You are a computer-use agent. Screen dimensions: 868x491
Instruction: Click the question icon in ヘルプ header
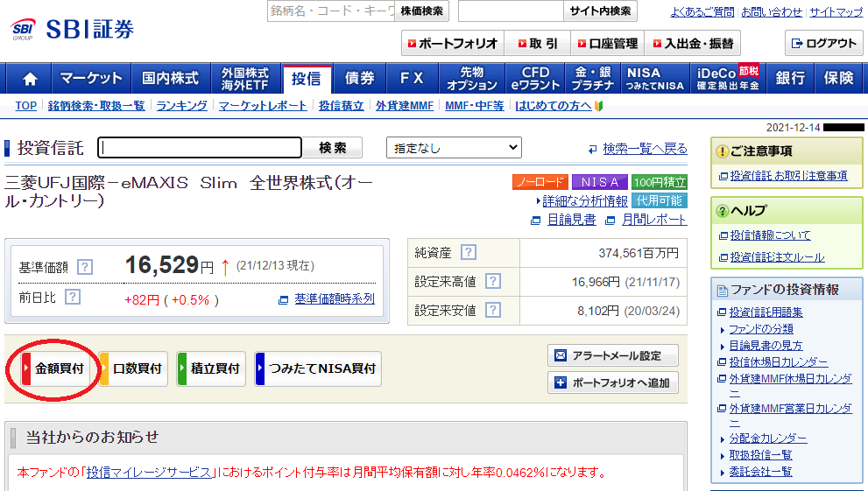(722, 211)
